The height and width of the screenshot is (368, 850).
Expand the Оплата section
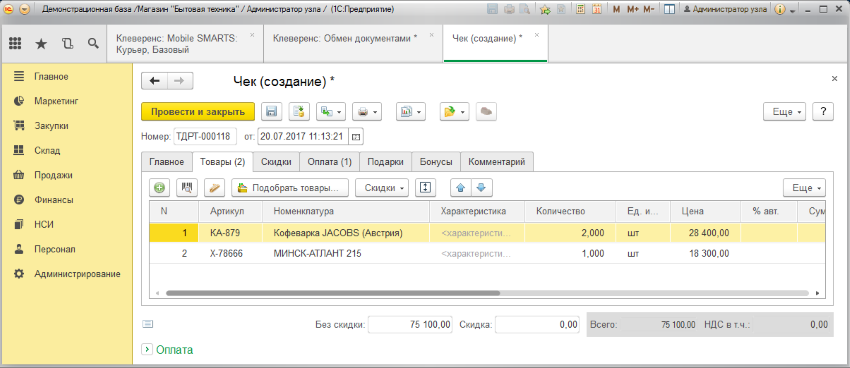(x=168, y=350)
